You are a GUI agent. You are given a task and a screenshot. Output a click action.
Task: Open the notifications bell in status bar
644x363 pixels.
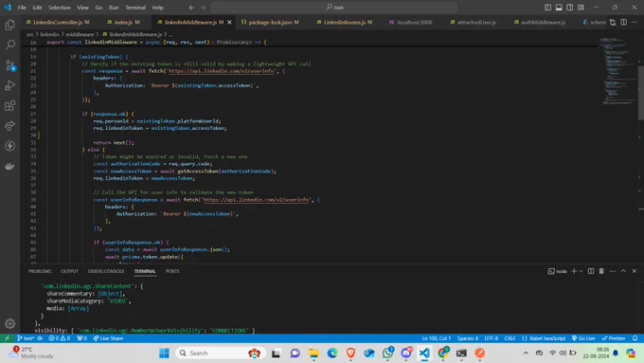tap(635, 338)
